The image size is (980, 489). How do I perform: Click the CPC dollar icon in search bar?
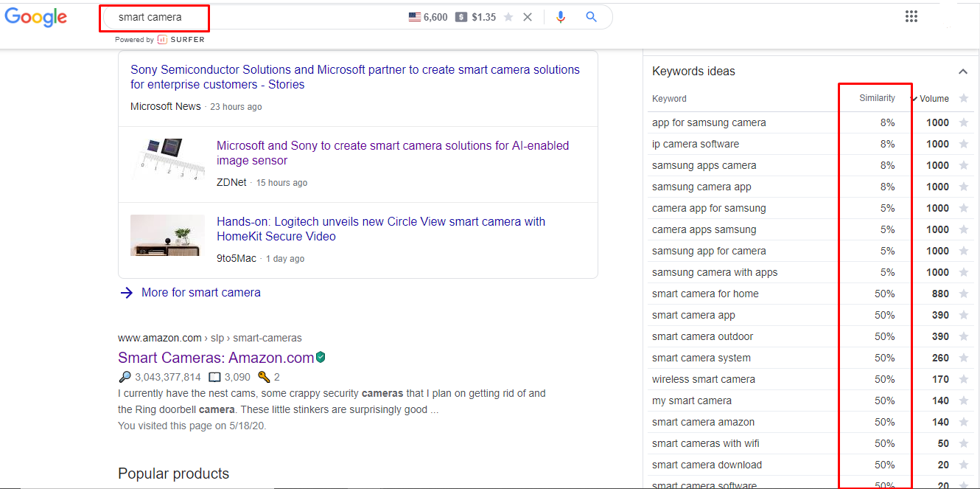(x=461, y=17)
